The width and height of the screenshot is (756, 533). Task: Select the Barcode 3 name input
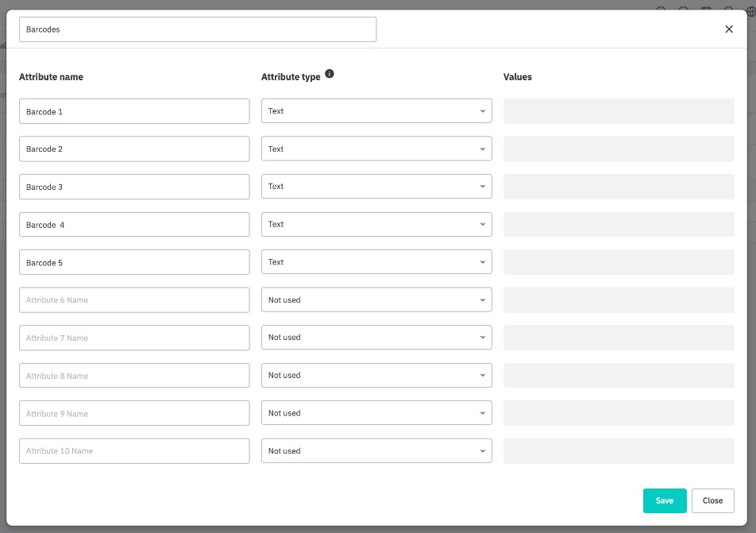tap(134, 187)
